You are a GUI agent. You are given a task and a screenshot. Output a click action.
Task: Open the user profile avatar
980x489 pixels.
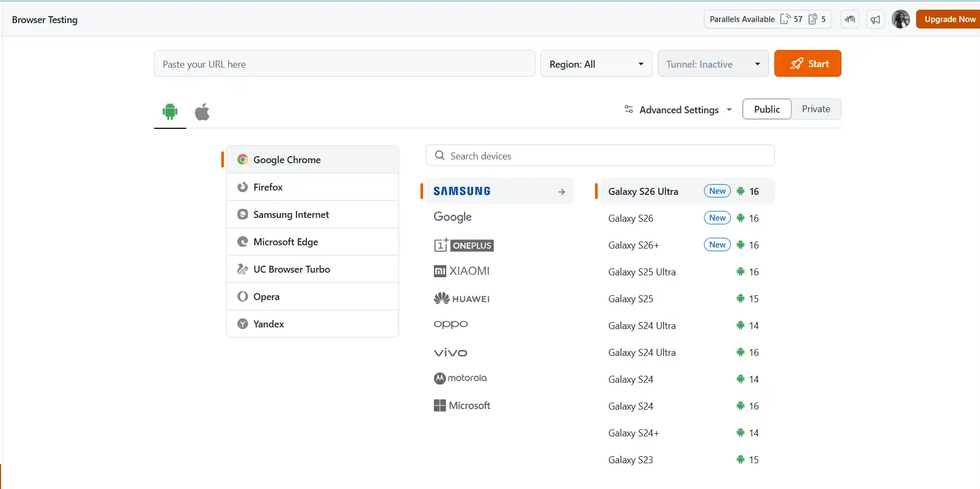point(901,19)
